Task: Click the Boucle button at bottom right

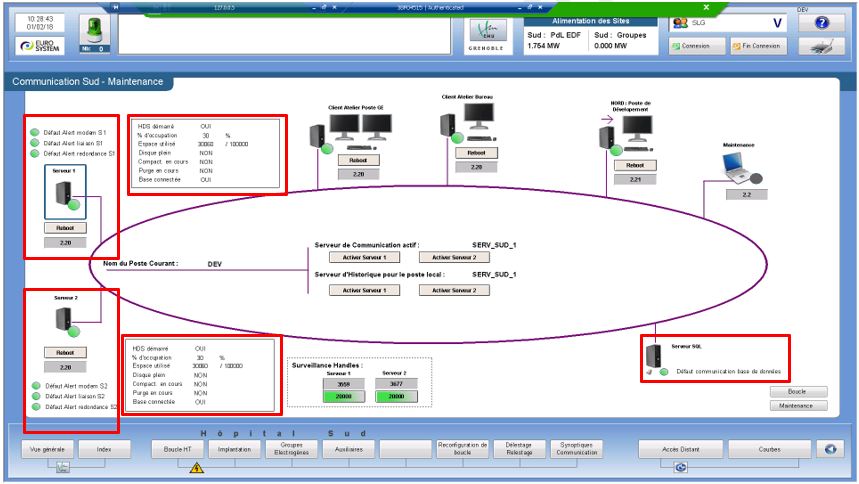Action: (797, 391)
